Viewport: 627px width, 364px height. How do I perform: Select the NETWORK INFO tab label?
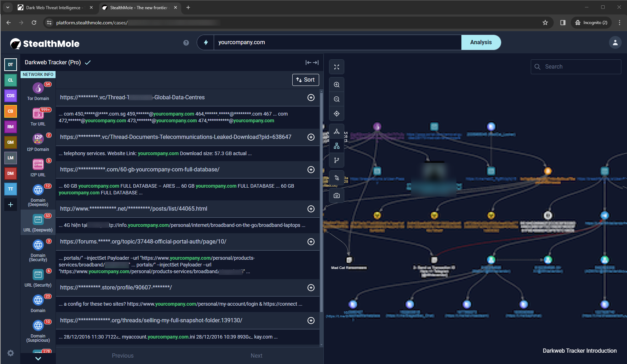tap(38, 75)
